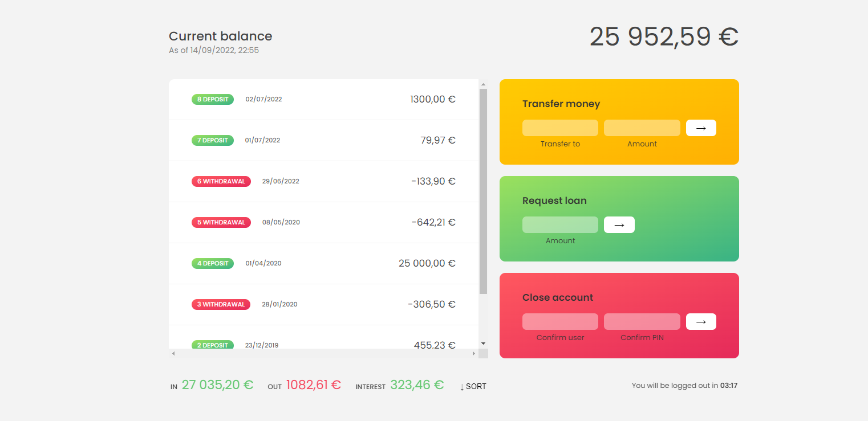The height and width of the screenshot is (421, 868).
Task: Click the horizontal scrollbar left arrow
Action: [x=174, y=354]
